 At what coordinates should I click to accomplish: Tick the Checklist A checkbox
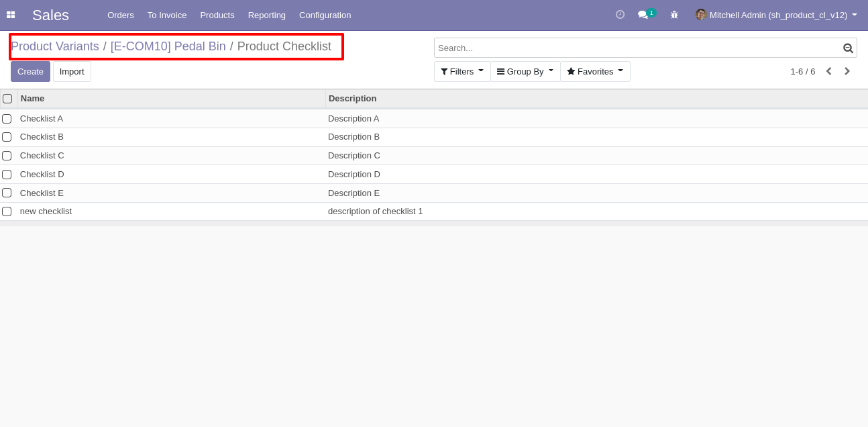click(7, 119)
